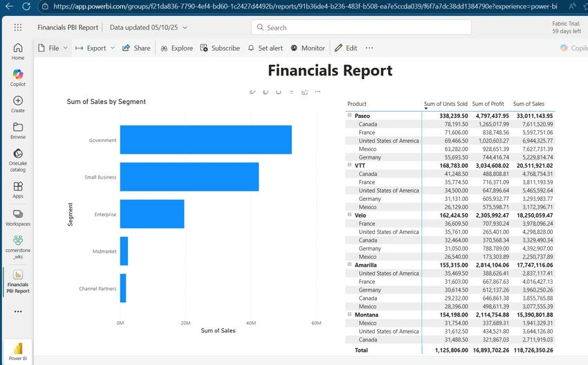Click the Create plus icon
The image size is (588, 365).
click(17, 100)
